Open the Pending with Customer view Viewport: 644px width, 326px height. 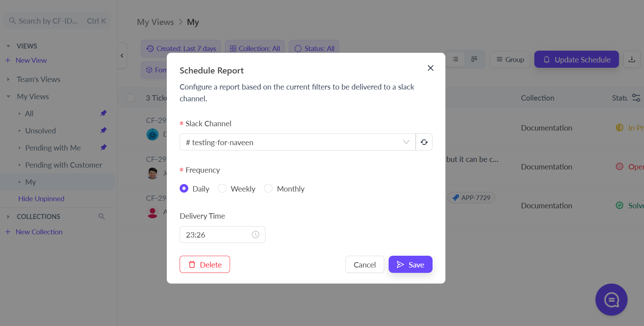pos(64,165)
